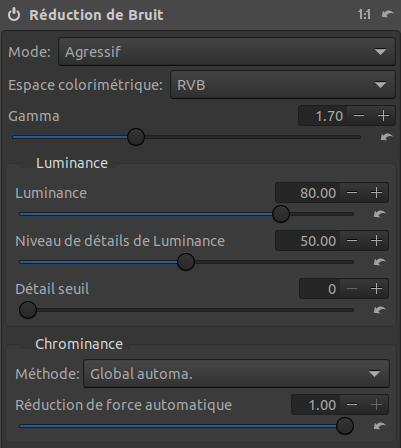The width and height of the screenshot is (401, 448).
Task: Reset the whole Réduction de Bruit tool
Action: click(387, 14)
